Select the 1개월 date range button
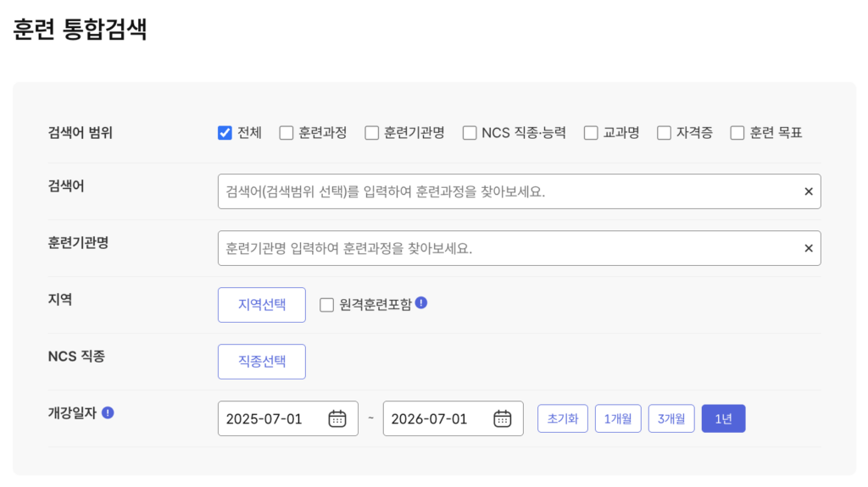Viewport: 868px width, 487px height. point(618,418)
